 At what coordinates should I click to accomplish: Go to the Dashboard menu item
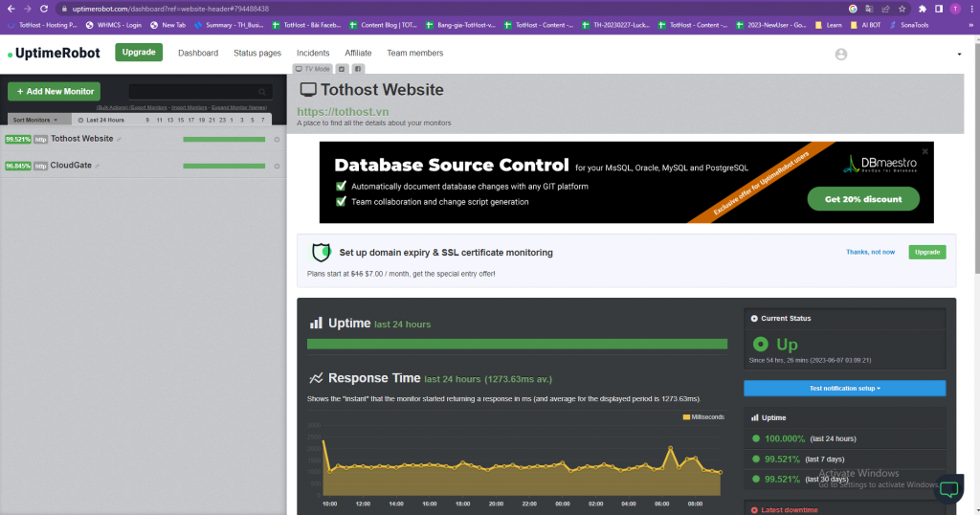click(x=198, y=53)
